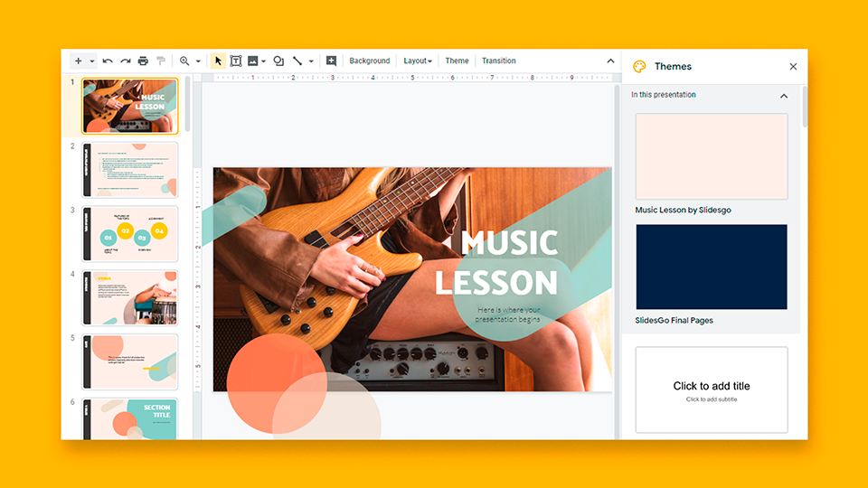Click the new slide plus icon
The height and width of the screenshot is (488, 868).
[x=79, y=61]
